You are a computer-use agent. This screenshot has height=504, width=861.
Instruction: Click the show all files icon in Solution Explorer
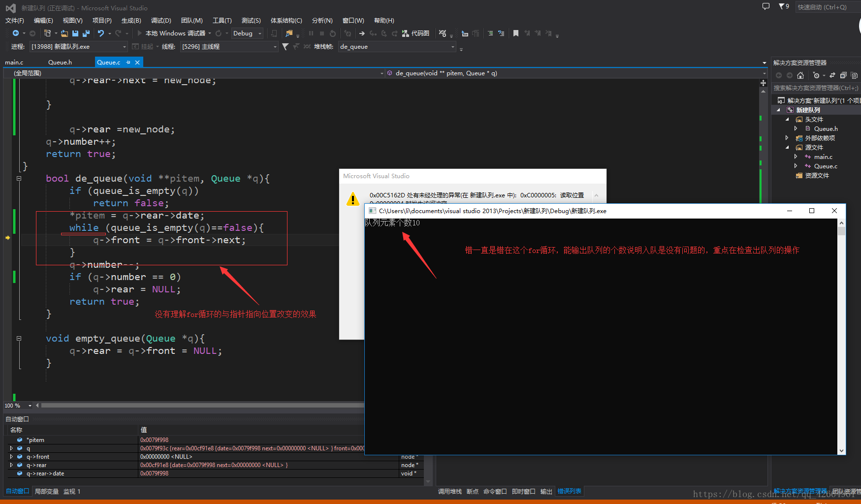click(x=854, y=75)
